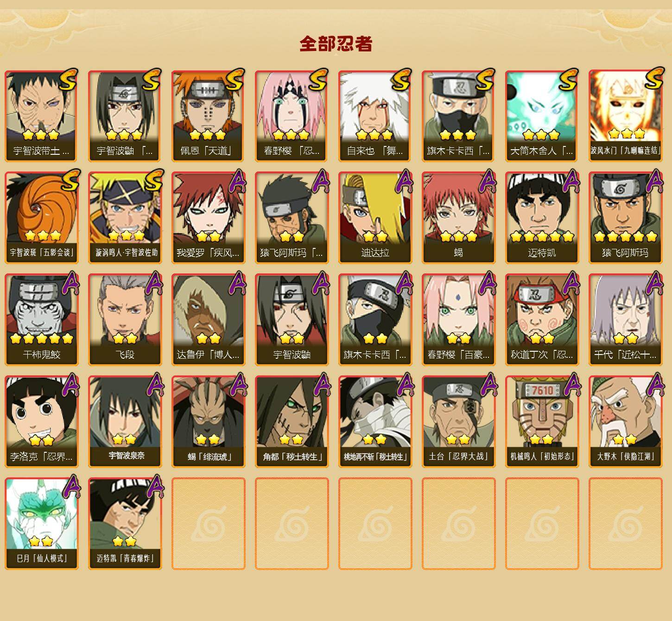Viewport: 672px width, 621px height.
Task: Select the 巳月「仙人模式」 card
Action: [x=41, y=524]
